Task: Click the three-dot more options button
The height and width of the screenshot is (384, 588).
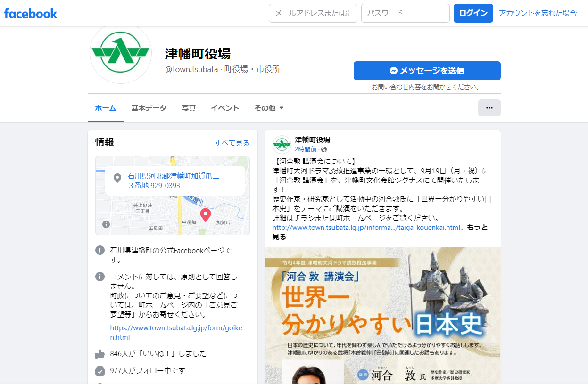Action: coord(489,108)
